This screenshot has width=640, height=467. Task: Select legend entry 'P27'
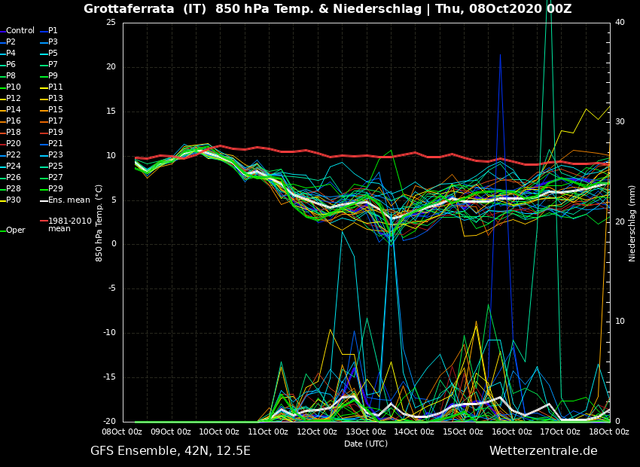tap(51, 178)
